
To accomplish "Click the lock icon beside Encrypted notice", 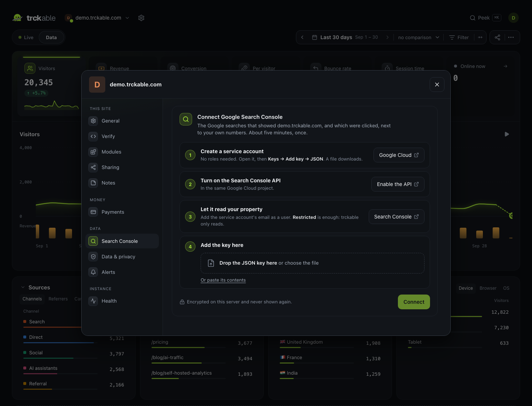I will pos(182,302).
